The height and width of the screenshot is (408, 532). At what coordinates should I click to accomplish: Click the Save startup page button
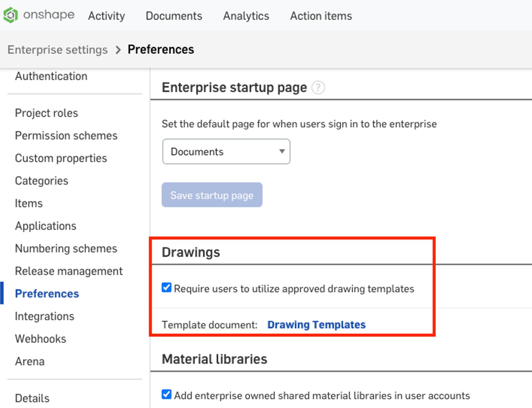click(x=211, y=195)
